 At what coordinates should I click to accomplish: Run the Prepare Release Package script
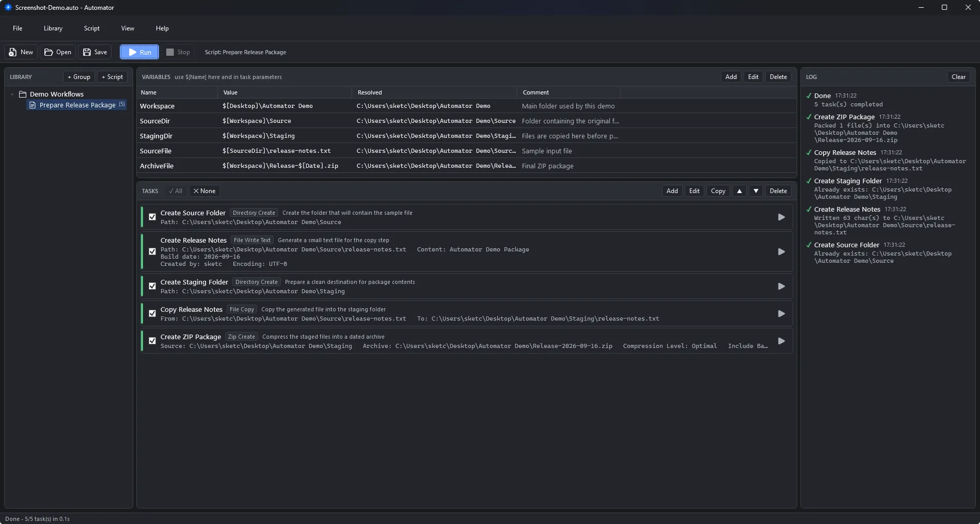coord(139,52)
